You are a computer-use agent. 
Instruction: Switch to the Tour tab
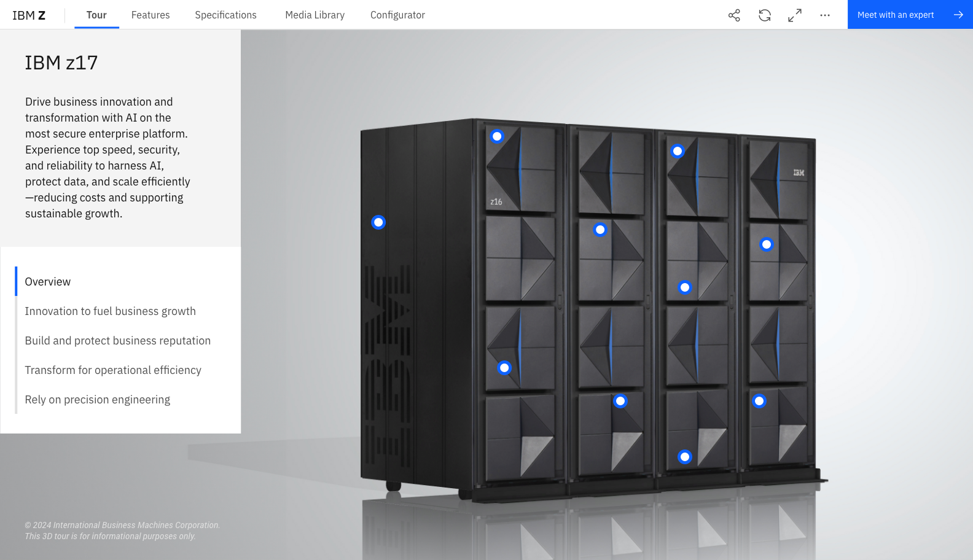coord(96,15)
